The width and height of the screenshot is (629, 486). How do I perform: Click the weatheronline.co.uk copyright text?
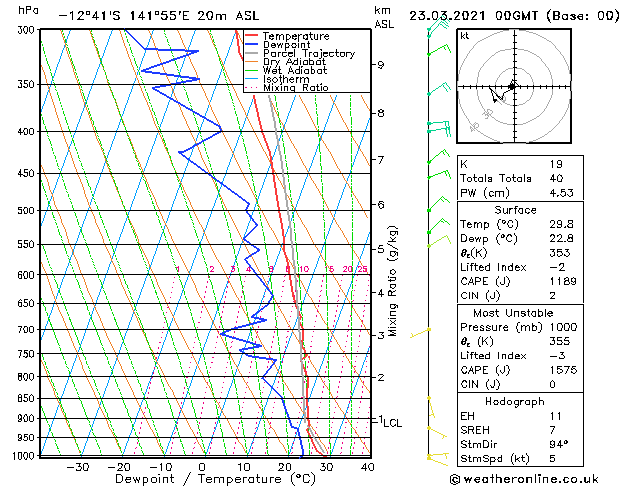coord(524,479)
